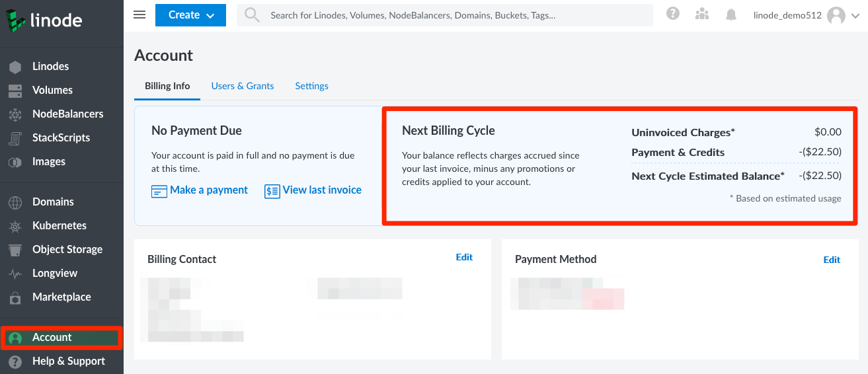The height and width of the screenshot is (374, 868).
Task: Click the Marketplace bag icon
Action: (15, 297)
